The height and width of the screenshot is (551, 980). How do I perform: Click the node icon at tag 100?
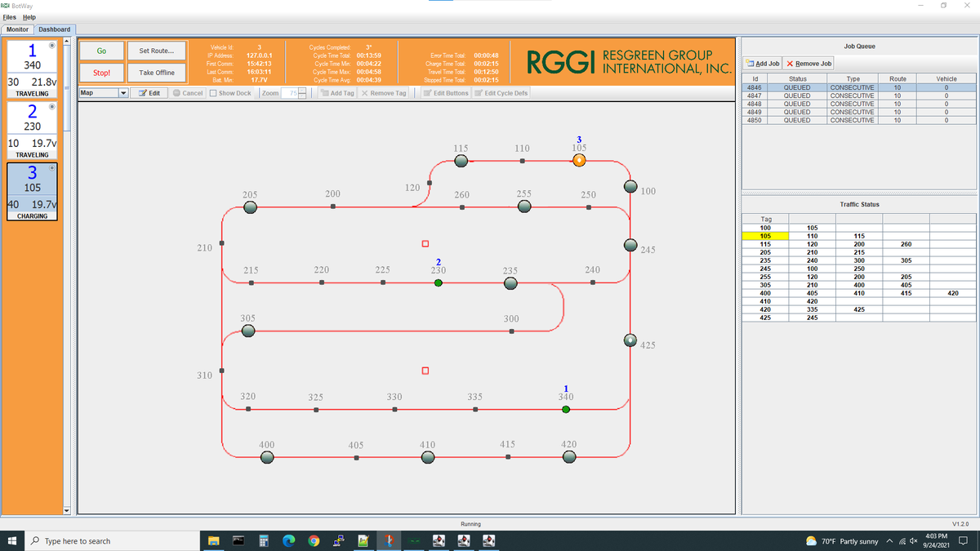coord(630,186)
